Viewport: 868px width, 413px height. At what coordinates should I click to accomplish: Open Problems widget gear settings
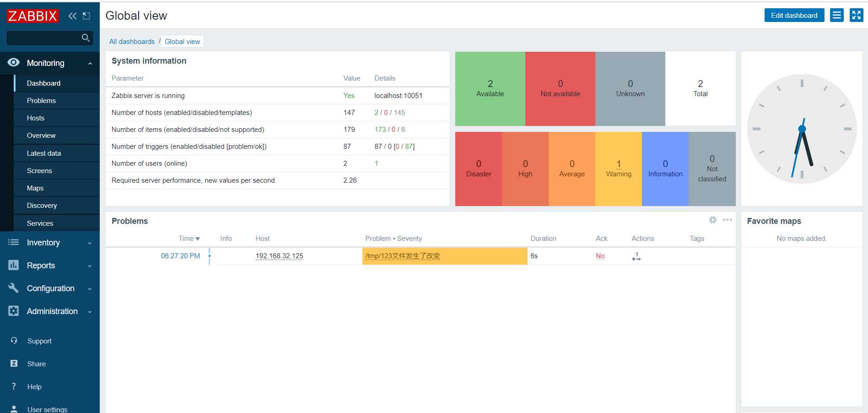[x=713, y=220]
